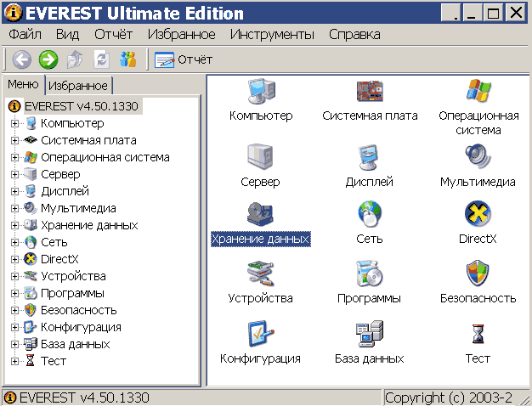
Task: Open the Инструменты menu
Action: tap(272, 35)
